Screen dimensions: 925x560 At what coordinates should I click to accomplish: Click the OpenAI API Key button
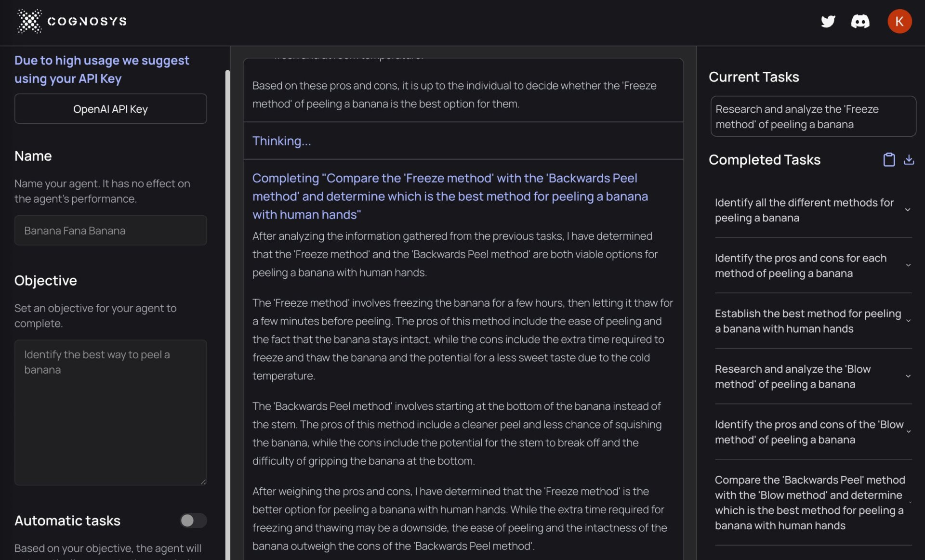(x=110, y=108)
